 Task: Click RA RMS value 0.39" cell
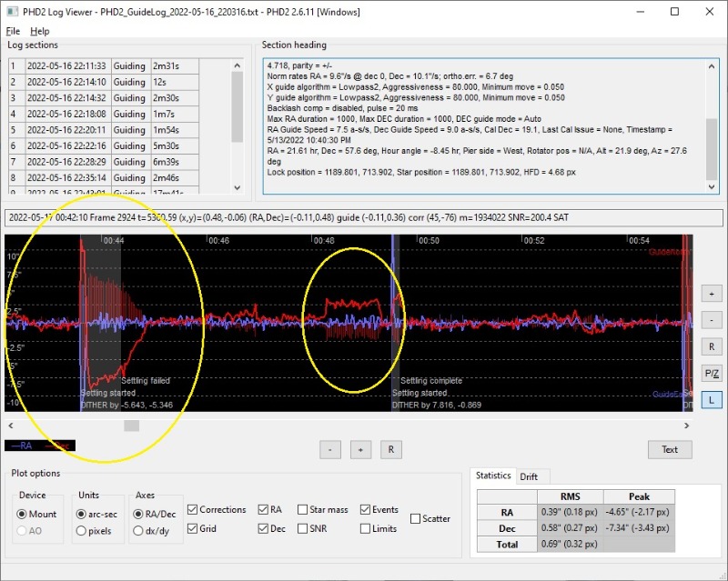click(571, 512)
